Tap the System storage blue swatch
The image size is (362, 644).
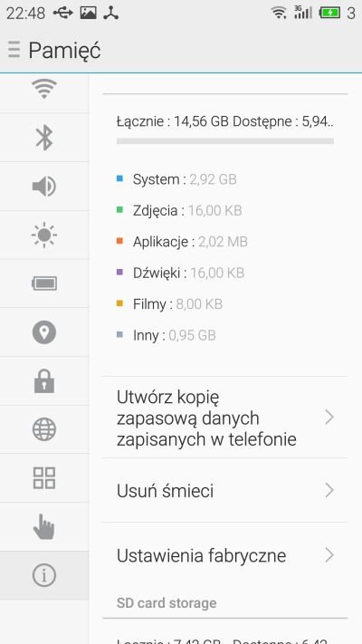(x=119, y=178)
